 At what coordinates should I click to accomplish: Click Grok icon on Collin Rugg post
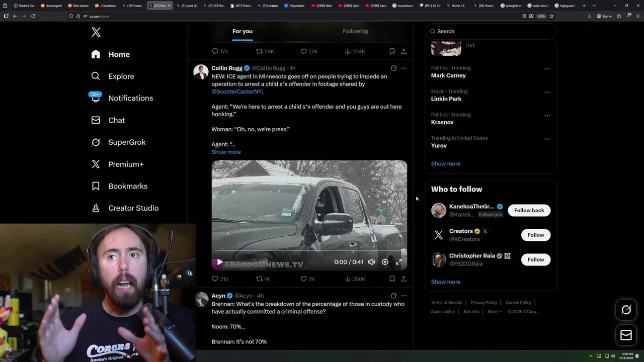[393, 68]
